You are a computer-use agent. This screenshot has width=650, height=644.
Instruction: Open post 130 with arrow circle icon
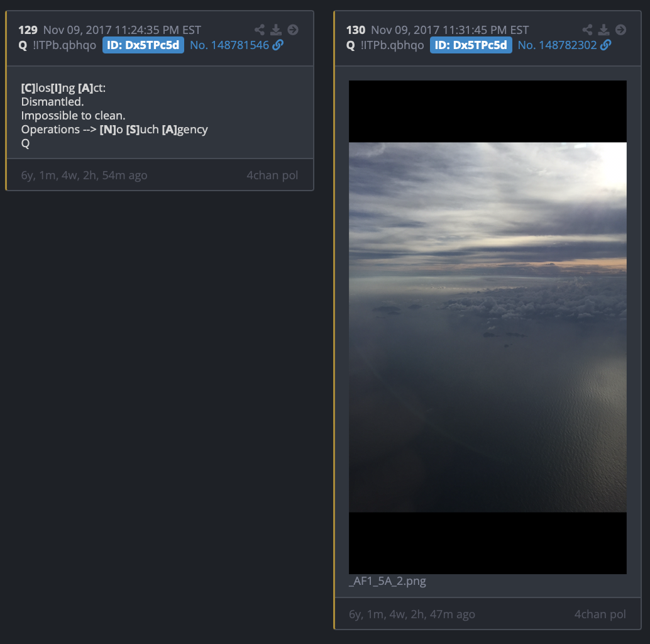click(620, 30)
